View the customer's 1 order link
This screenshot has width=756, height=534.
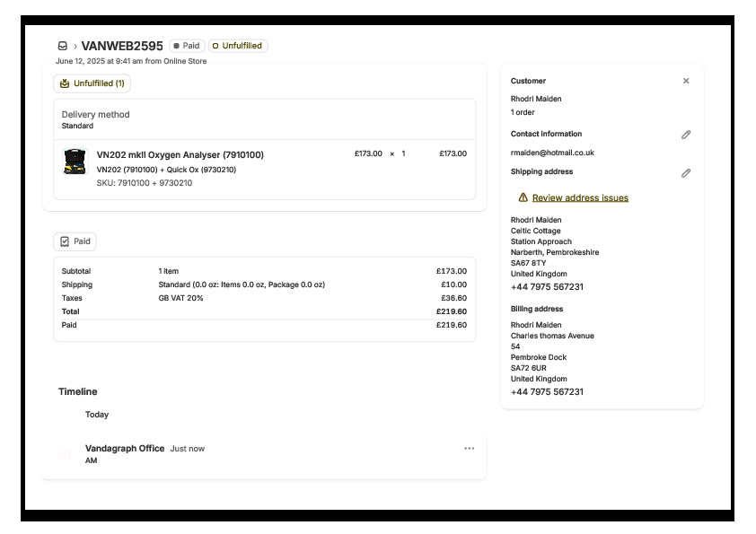524,112
